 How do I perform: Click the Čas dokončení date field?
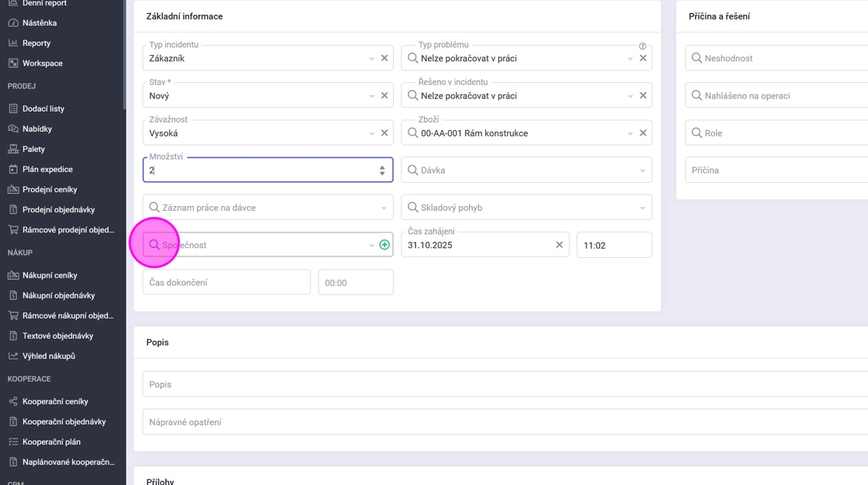226,282
